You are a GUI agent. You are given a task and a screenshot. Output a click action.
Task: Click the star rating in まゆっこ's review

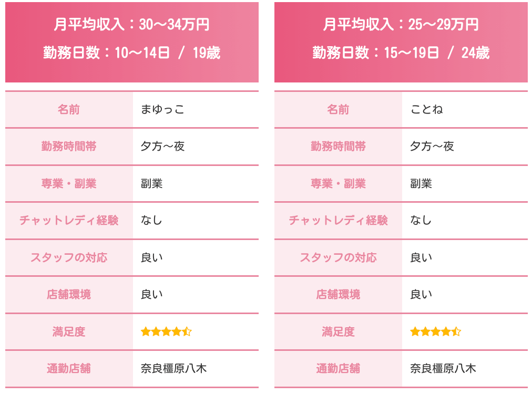click(166, 331)
